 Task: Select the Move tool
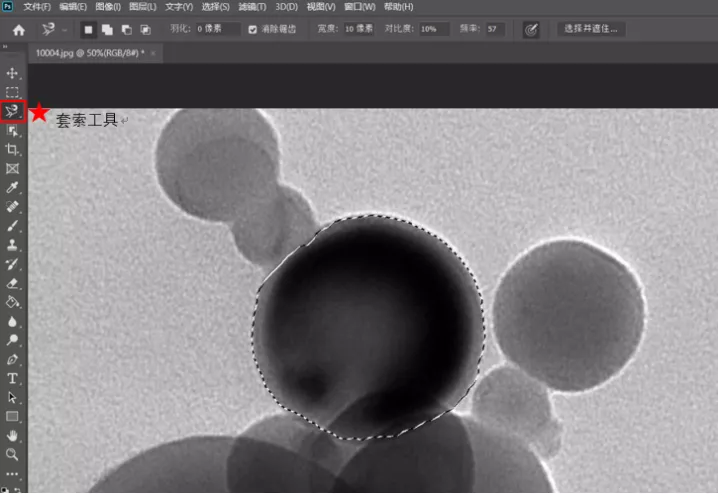point(12,73)
